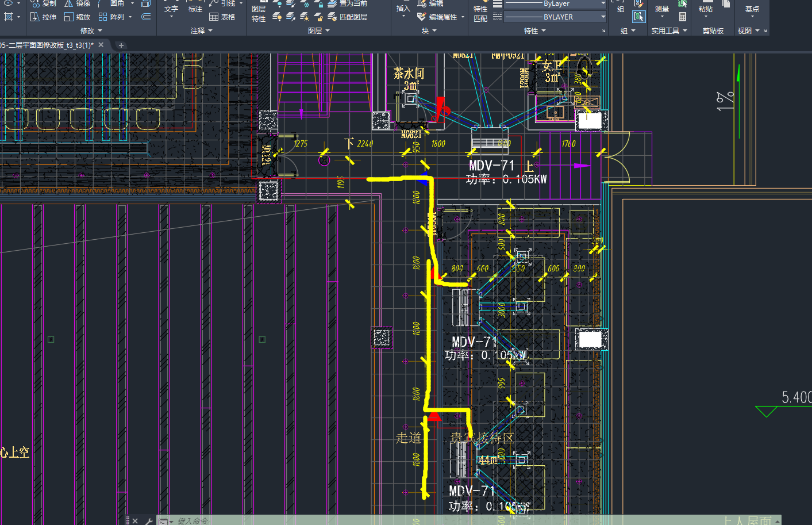The width and height of the screenshot is (812, 525).
Task: Select the Stretch (拉伸) tool
Action: coord(44,17)
